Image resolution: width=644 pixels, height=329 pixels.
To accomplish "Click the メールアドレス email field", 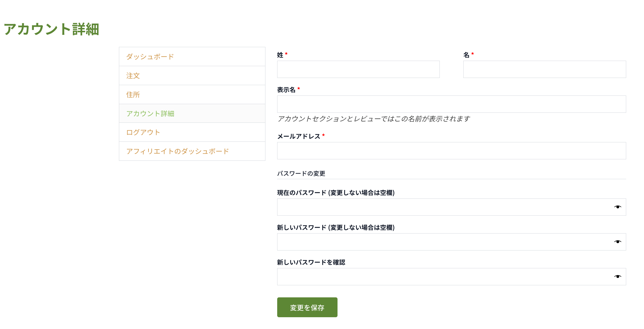I will (451, 151).
